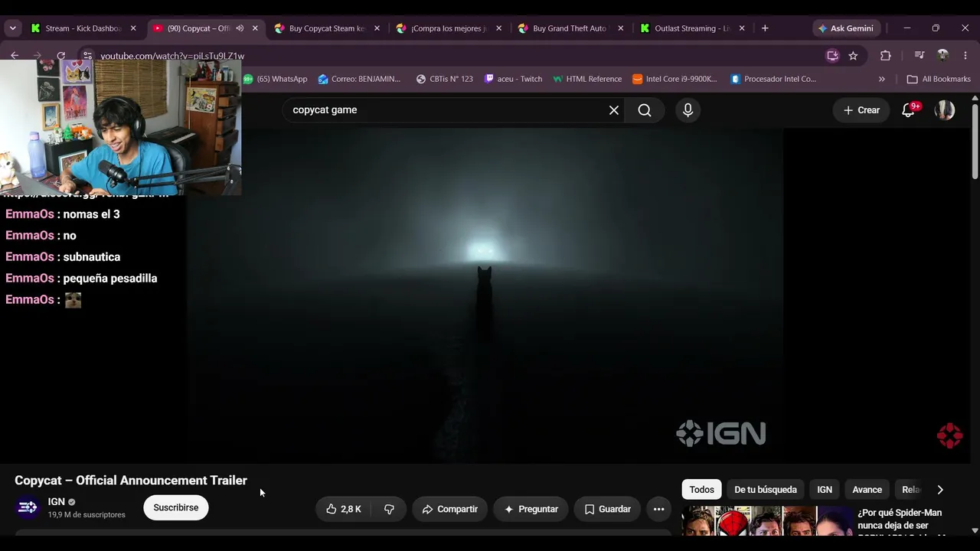Close the Copycat YouTube tab
980x551 pixels.
tap(255, 28)
